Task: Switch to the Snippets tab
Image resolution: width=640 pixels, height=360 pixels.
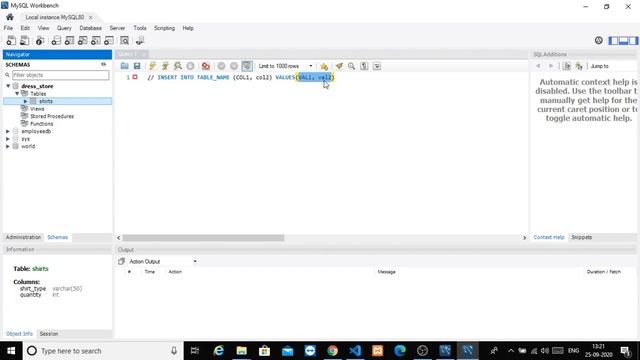Action: [x=581, y=237]
